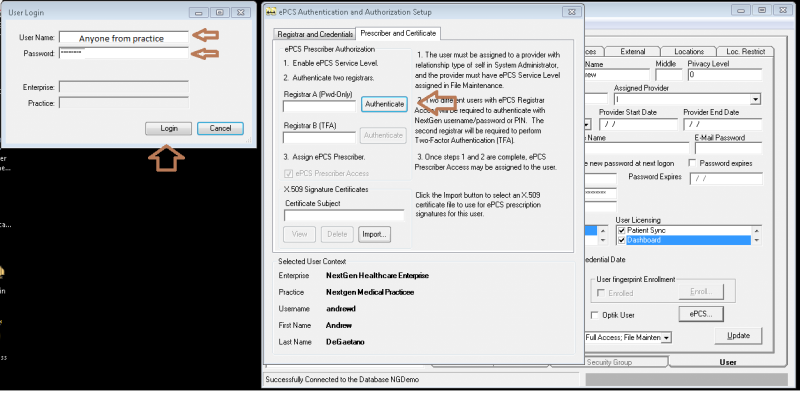Click the E-Mail Password field

tap(729, 149)
